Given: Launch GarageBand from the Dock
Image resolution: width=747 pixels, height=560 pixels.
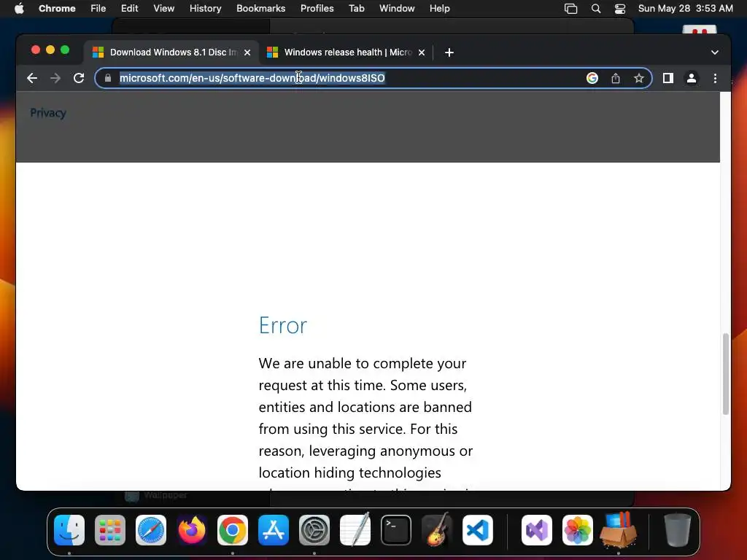Looking at the screenshot, I should [x=437, y=529].
